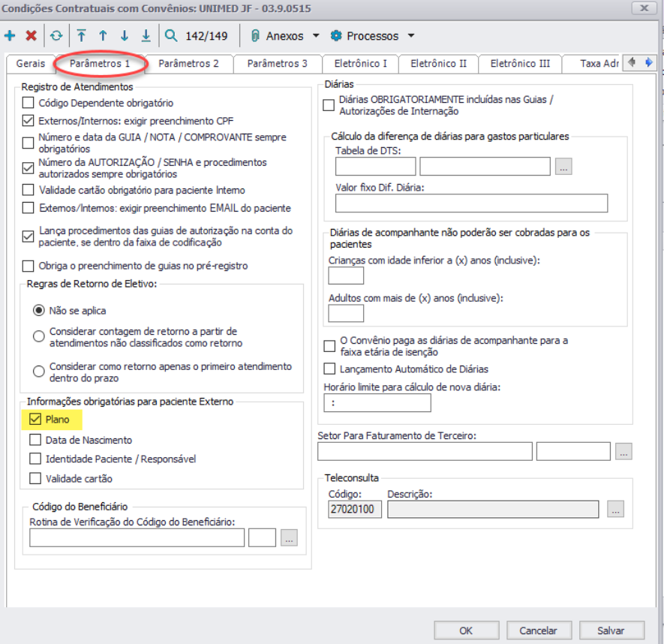664x644 pixels.
Task: Check Identidade Paciente / Responsável option
Action: point(35,459)
